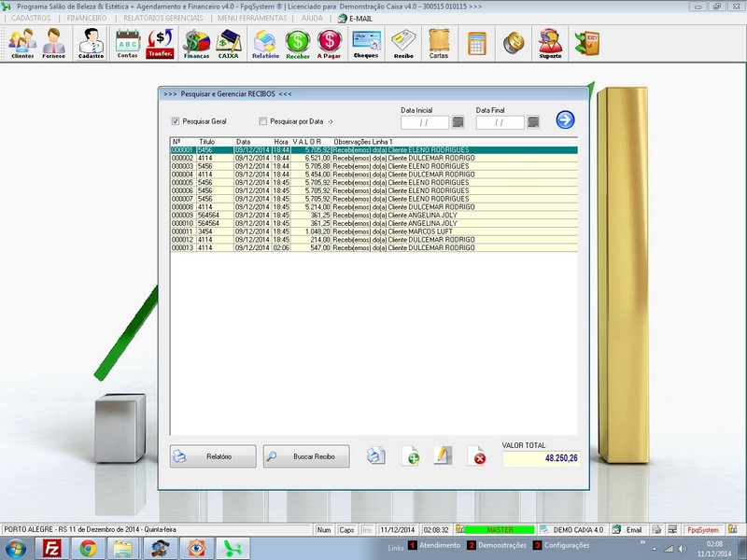Open the Contas calendar icon

point(128,43)
